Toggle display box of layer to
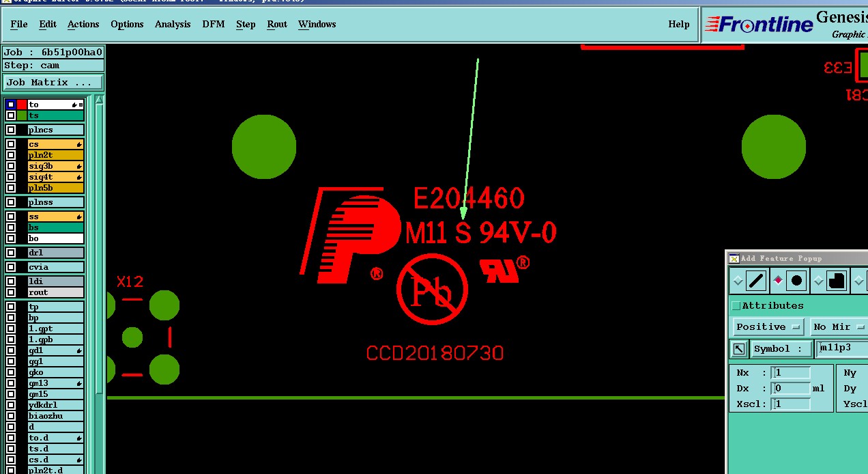This screenshot has width=868, height=474. click(11, 104)
